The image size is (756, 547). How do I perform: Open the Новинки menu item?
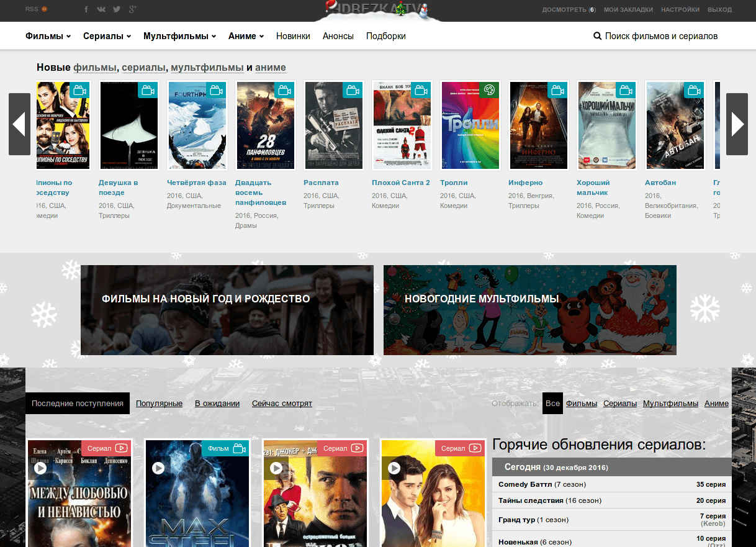coord(293,36)
